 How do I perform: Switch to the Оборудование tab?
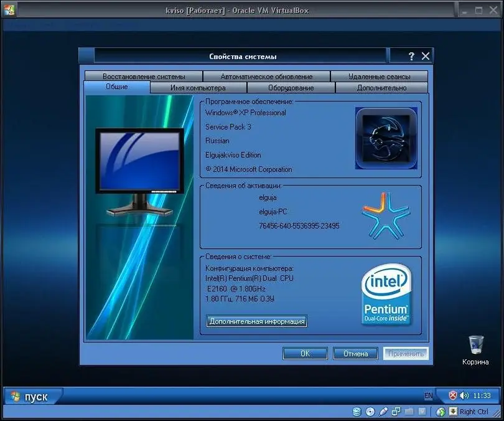[290, 87]
